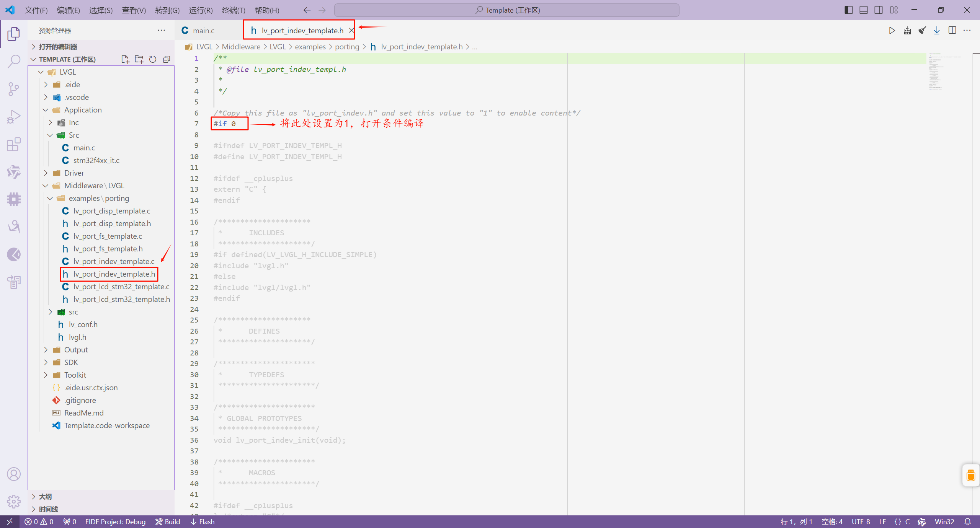Open explorer panel more actions ellipsis
The width and height of the screenshot is (980, 528).
click(162, 30)
